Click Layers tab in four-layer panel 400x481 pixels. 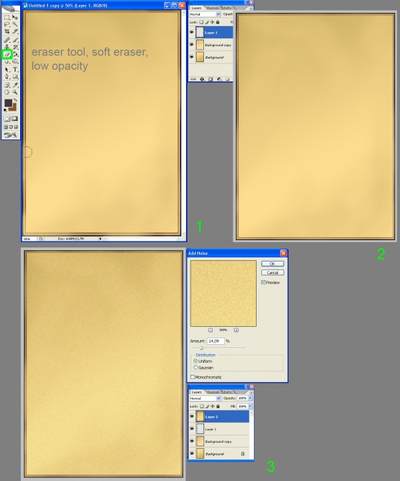pos(197,392)
